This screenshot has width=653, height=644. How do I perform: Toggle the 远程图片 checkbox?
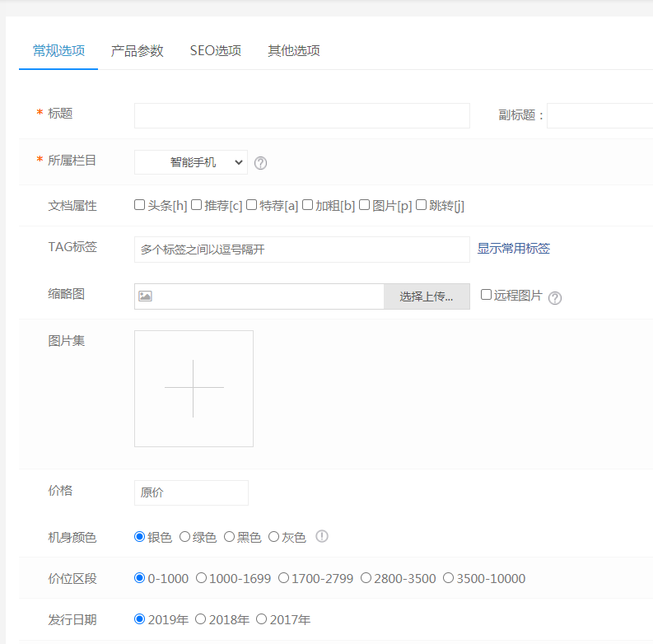[487, 295]
